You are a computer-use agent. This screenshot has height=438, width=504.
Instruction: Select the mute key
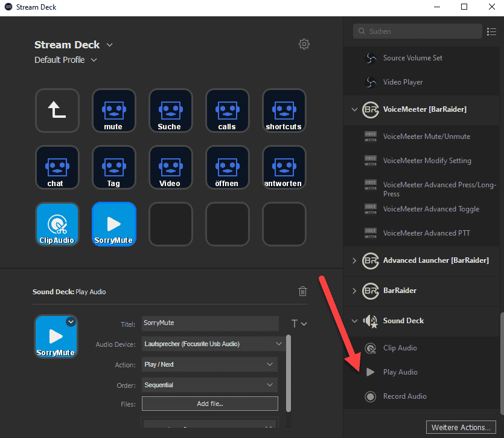point(114,111)
